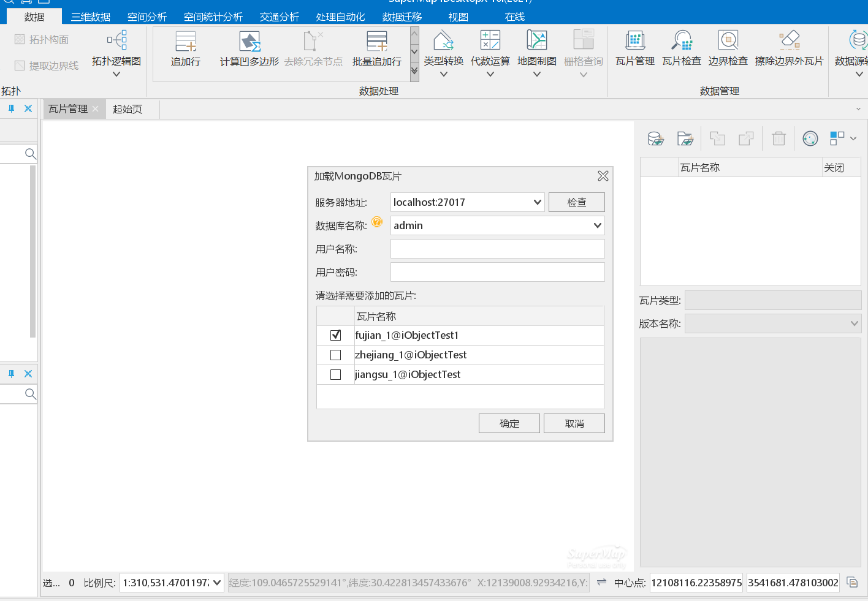Expand 代数运算 dropdown arrow
Viewport: 868px width, 601px height.
pos(490,75)
